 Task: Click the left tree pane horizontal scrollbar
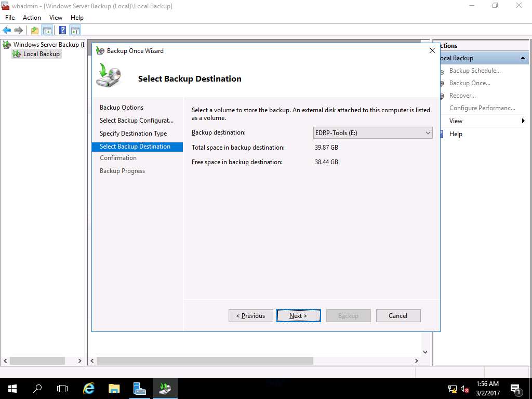pos(37,361)
